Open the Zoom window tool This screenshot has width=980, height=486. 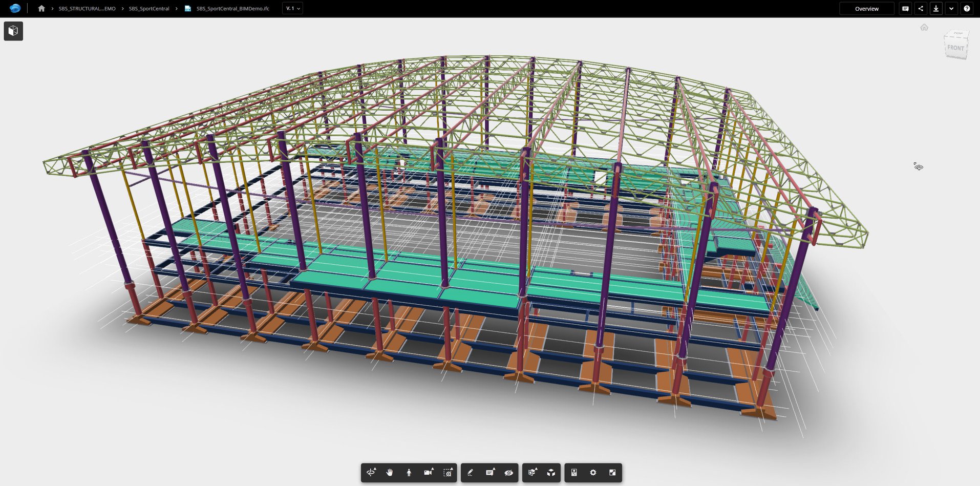[446, 473]
